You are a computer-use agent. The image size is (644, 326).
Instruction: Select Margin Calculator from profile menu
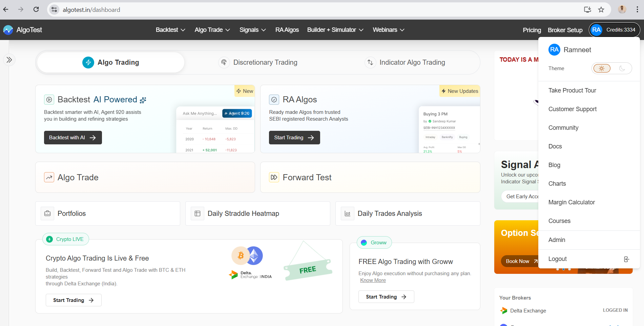(572, 202)
